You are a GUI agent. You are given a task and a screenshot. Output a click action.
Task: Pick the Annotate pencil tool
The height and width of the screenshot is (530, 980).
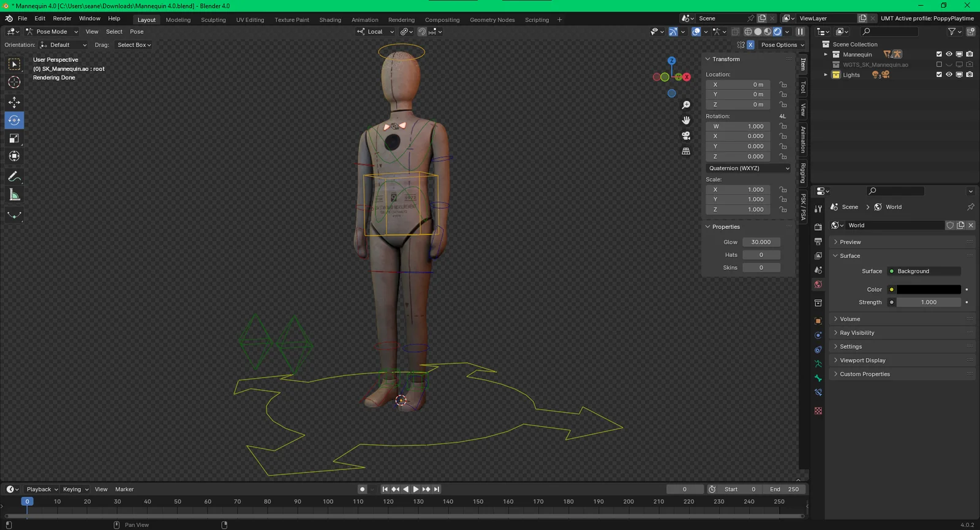(14, 177)
